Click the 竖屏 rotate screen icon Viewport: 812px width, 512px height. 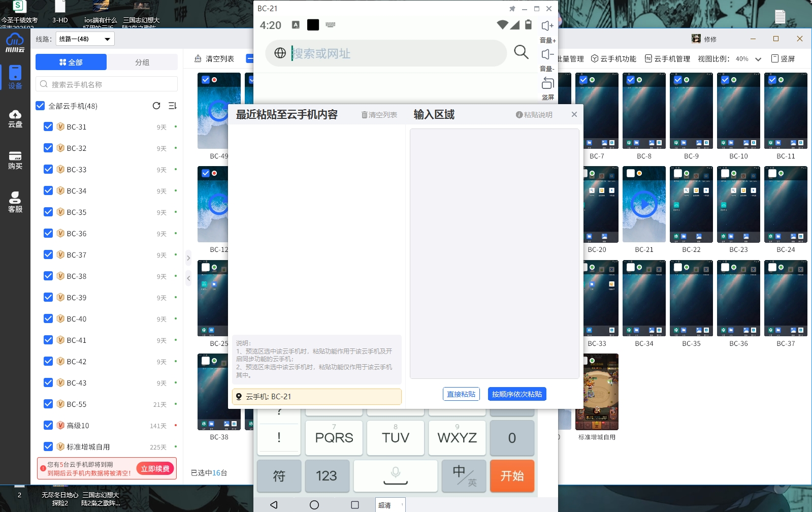click(x=547, y=83)
